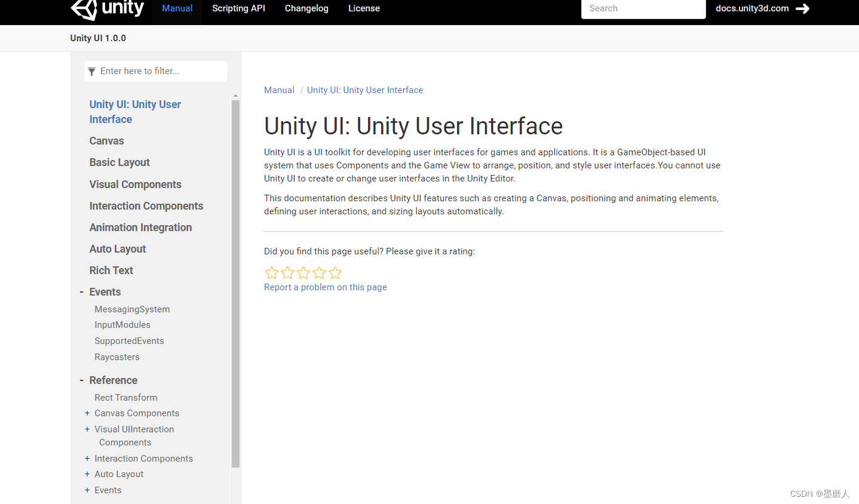Open InputModules under Events
This screenshot has width=859, height=504.
[x=122, y=325]
